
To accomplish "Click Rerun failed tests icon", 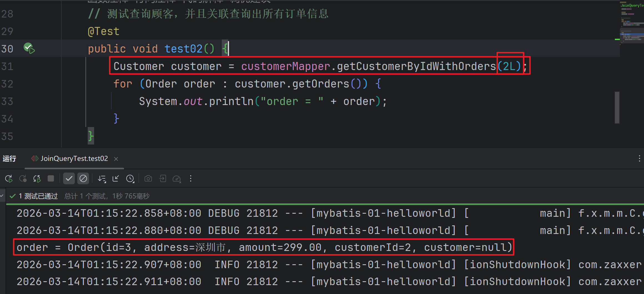I will 23,179.
